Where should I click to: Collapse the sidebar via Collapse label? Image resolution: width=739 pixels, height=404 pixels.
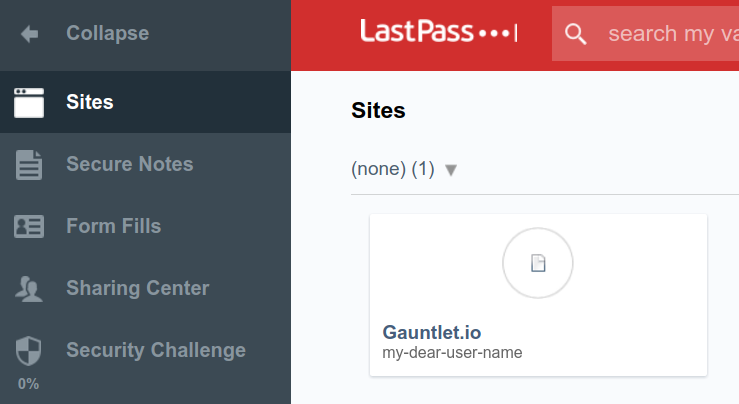coord(107,33)
